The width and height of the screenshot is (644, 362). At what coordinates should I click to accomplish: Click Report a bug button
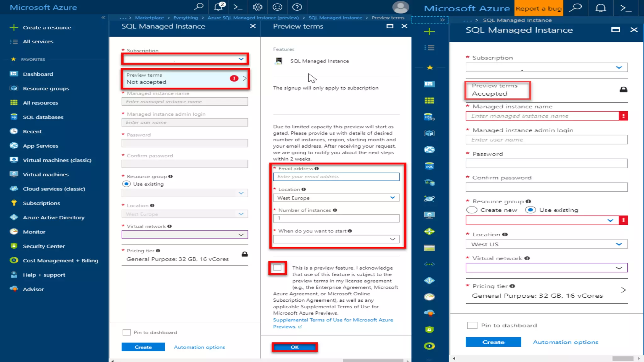pos(539,8)
